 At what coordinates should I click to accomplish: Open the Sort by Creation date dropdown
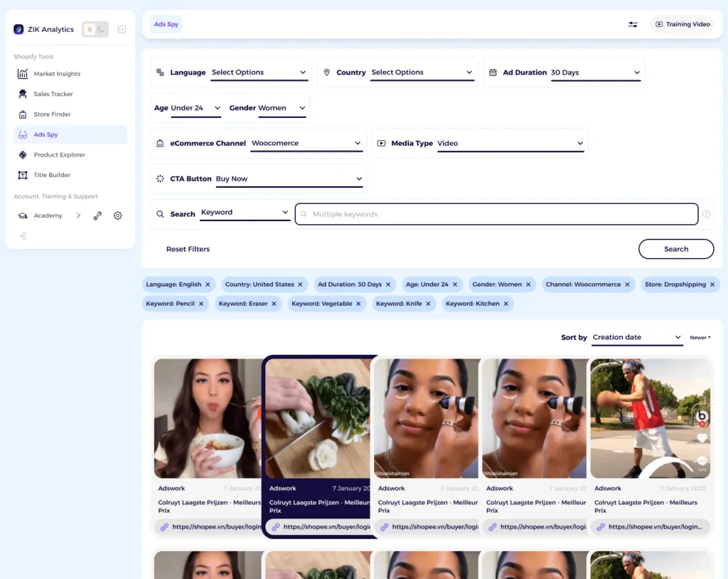click(636, 337)
